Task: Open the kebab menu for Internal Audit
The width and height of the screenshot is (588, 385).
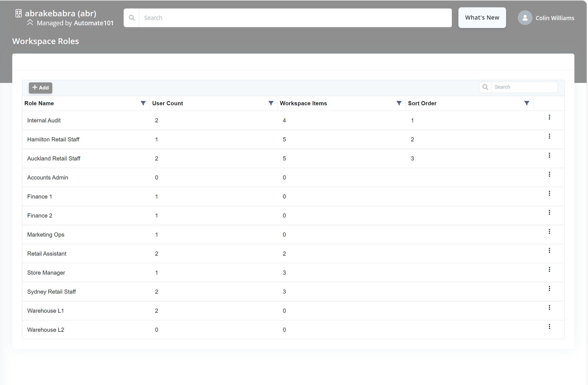Action: [x=549, y=117]
